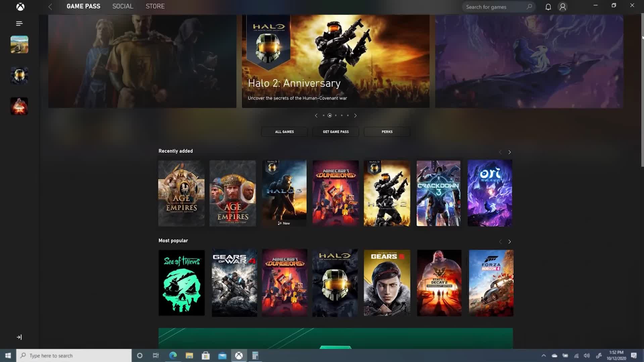
Task: Open the user profile icon
Action: coord(563,7)
